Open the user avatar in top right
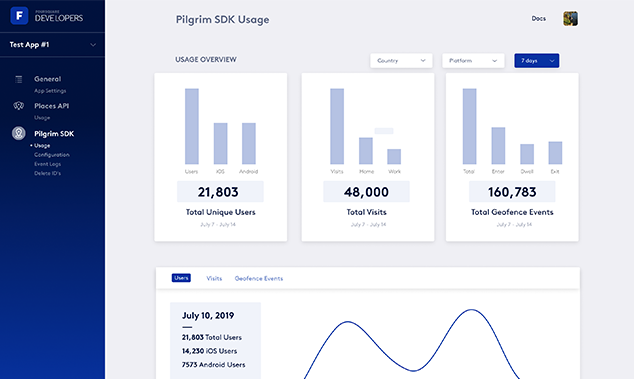Viewport: 634px width, 379px height. pyautogui.click(x=570, y=19)
